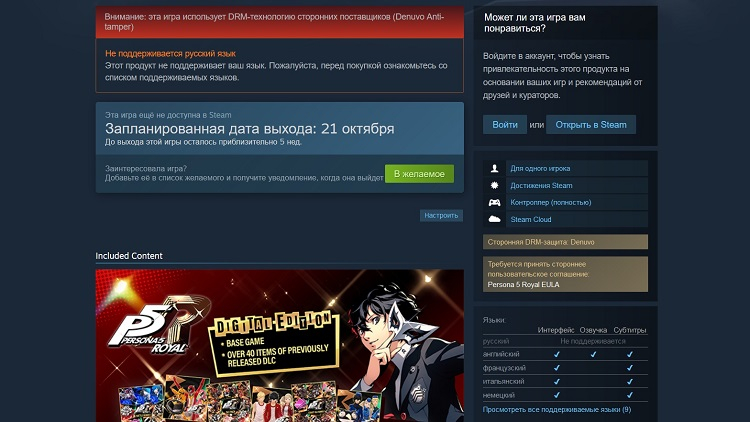Click the Steam Cloud icon
750x422 pixels.
[x=494, y=219]
